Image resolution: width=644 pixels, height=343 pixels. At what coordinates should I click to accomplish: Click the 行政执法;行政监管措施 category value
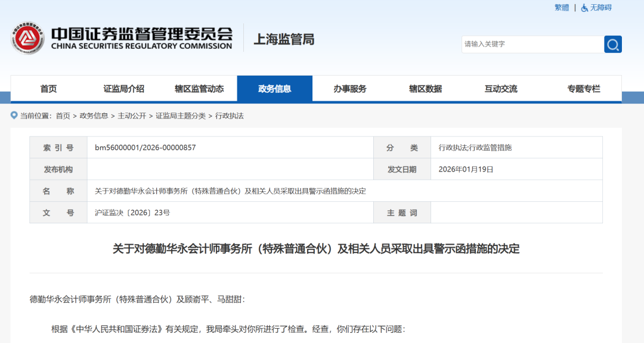(475, 147)
